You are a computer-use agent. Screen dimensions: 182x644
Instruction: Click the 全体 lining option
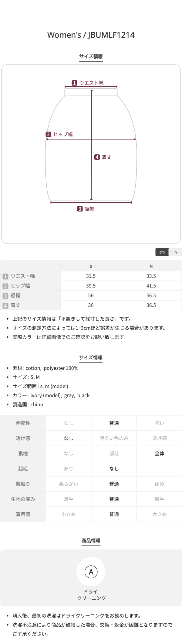coord(160,453)
